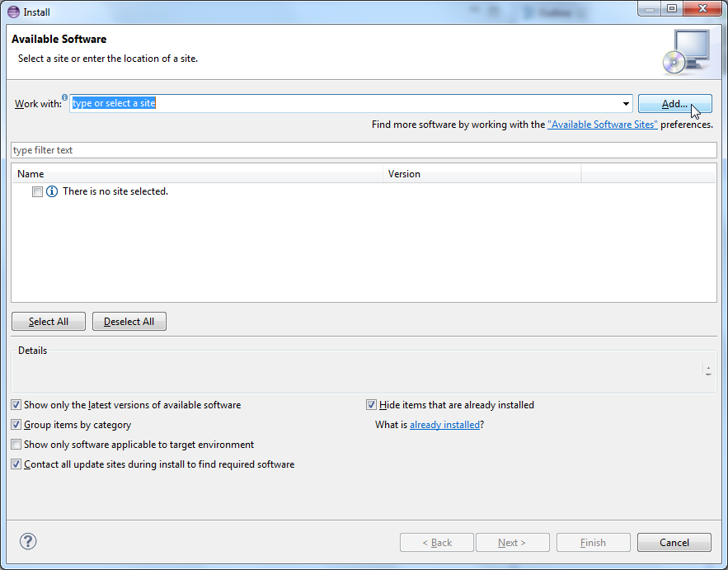728x570 pixels.
Task: Uncheck Show only the latest versions
Action: click(x=16, y=405)
